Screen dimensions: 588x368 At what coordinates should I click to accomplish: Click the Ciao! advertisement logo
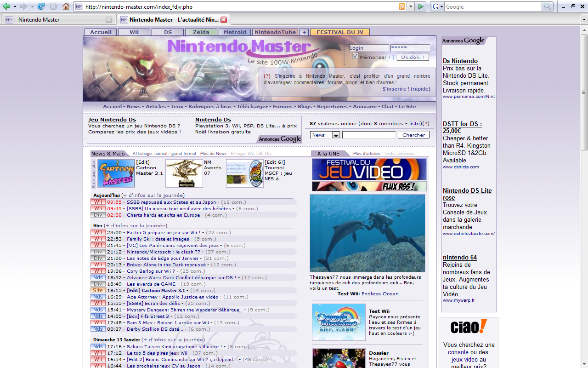coord(469,327)
